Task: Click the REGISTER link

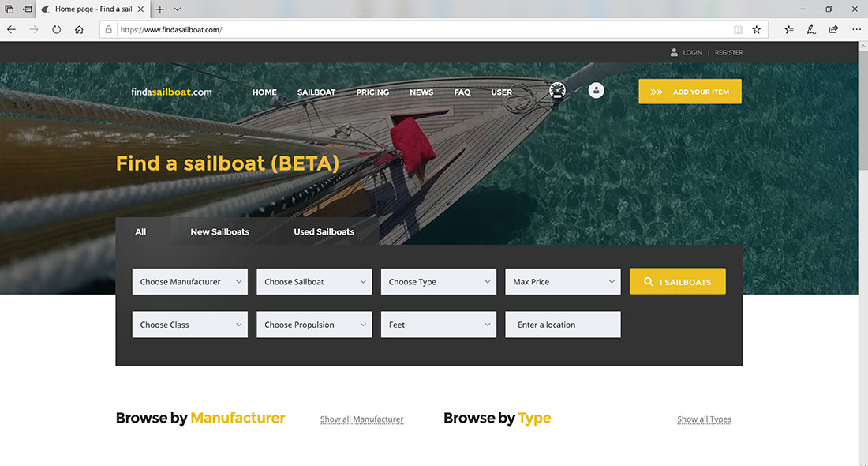Action: (x=728, y=53)
